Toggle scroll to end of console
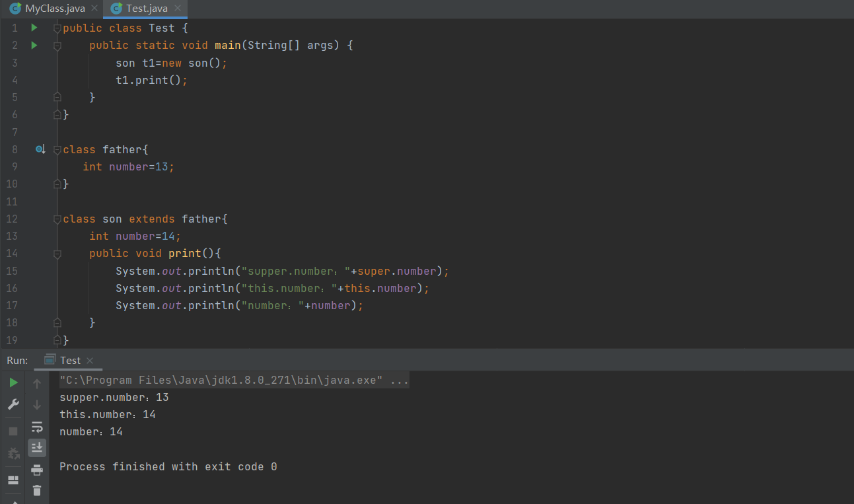The width and height of the screenshot is (854, 504). tap(37, 448)
